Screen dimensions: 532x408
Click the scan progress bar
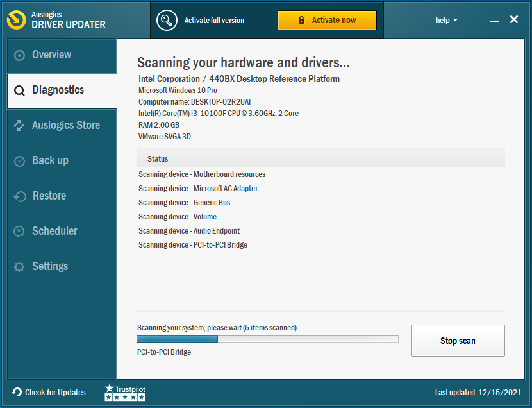(267, 338)
